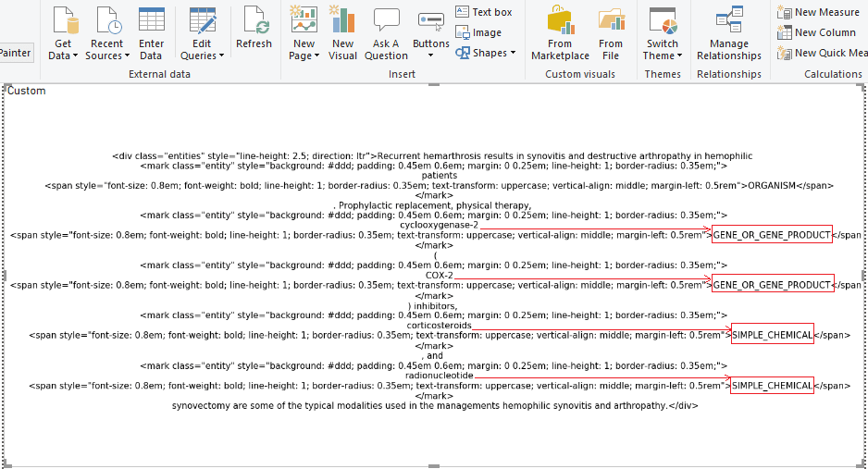Open custom visuals From Marketplace
Viewport: 868px width, 469px height.
tap(560, 33)
